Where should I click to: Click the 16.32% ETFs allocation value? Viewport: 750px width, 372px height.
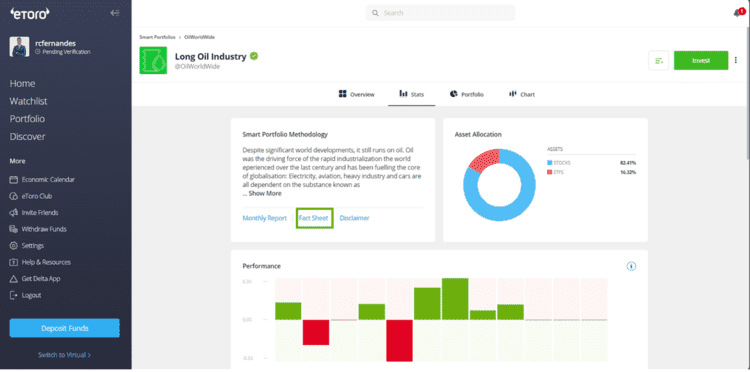[x=628, y=172]
